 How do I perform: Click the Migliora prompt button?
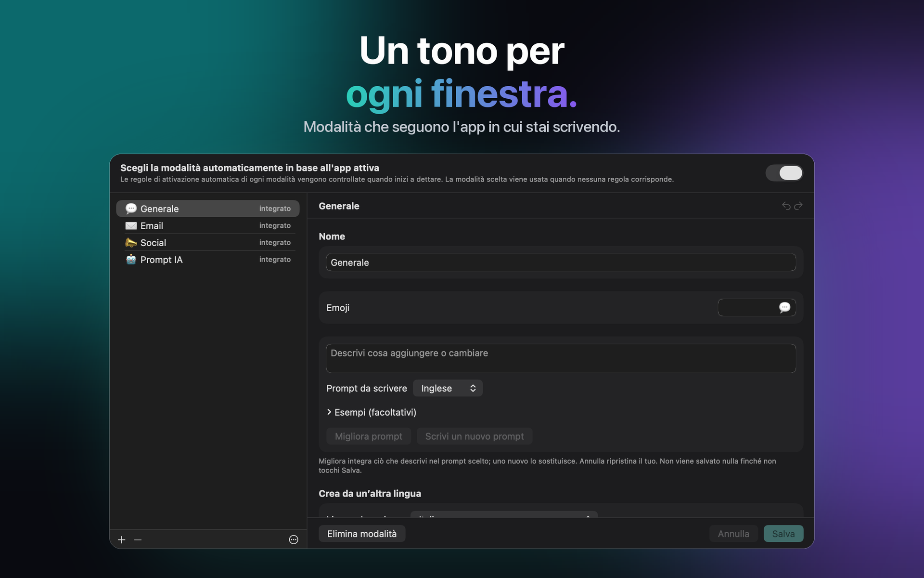(x=369, y=436)
